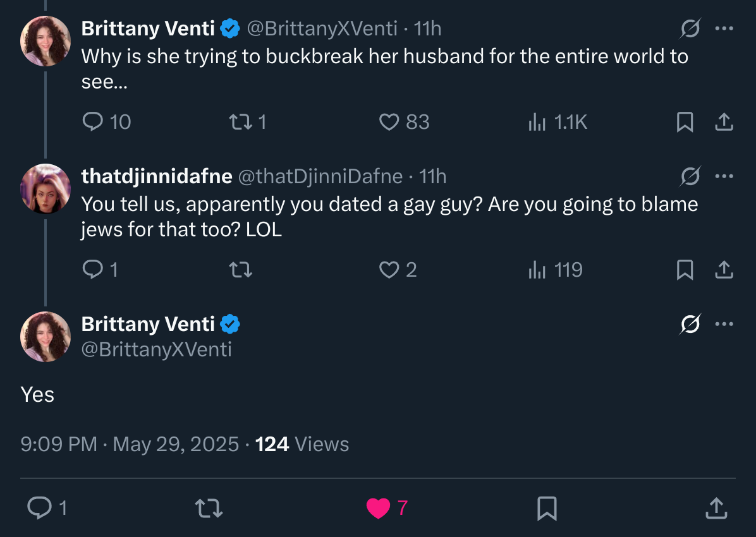Screen dimensions: 756x537
Task: Reply to the main "Yes" tweet
Action: [x=39, y=507]
